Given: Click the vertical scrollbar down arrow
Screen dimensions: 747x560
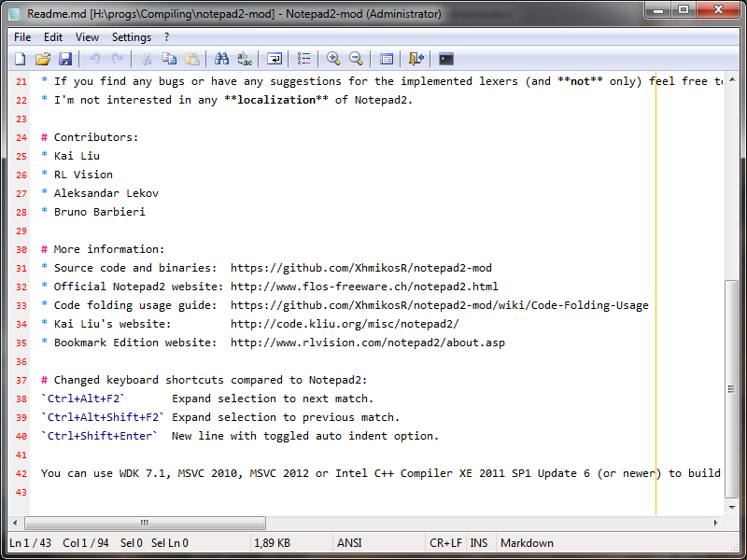Looking at the screenshot, I should coord(732,507).
